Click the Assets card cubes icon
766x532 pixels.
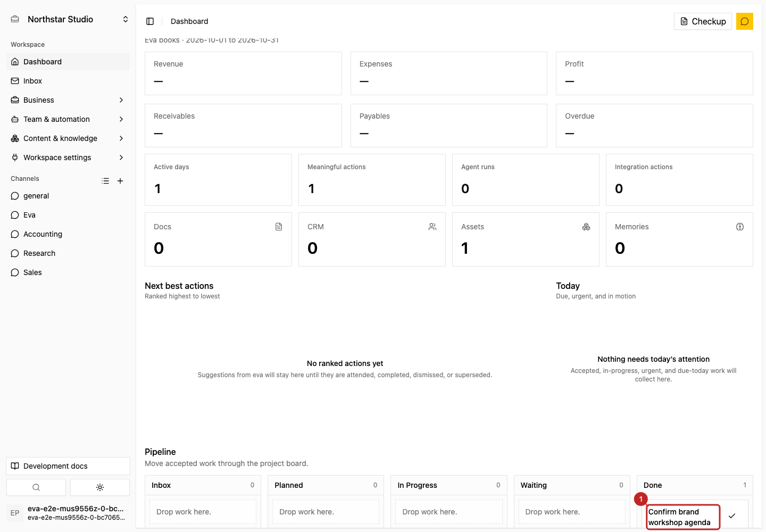(586, 227)
